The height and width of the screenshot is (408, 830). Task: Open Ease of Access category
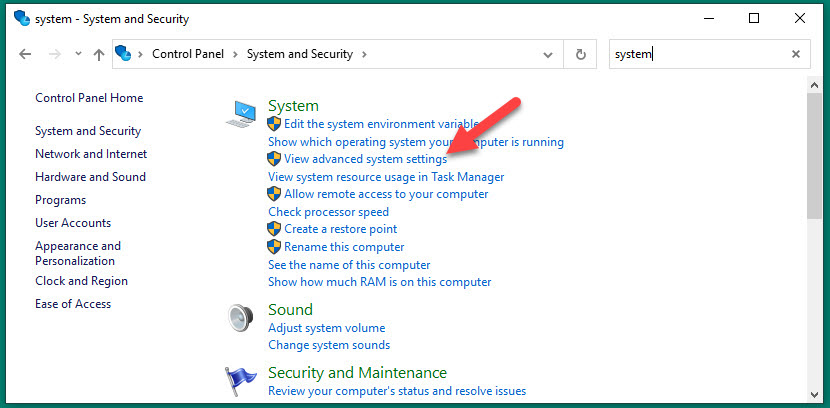73,304
